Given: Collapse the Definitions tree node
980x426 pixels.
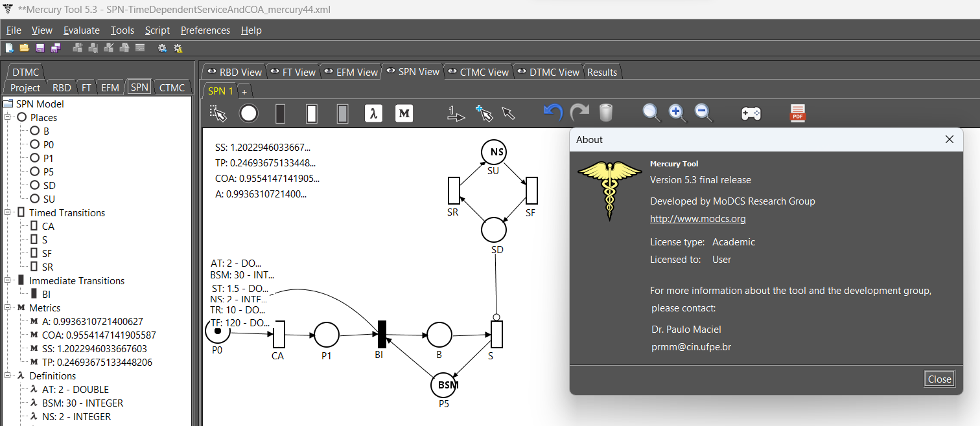Looking at the screenshot, I should (x=8, y=376).
